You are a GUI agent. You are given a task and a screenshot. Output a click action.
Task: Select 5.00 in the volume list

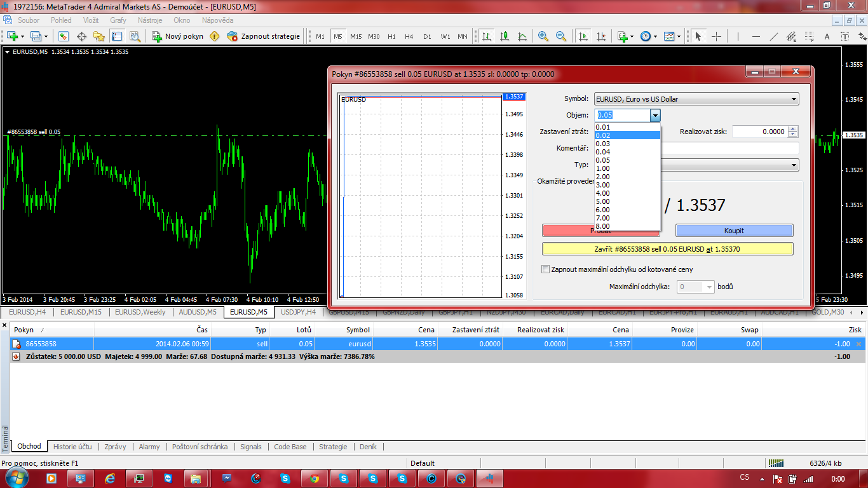click(x=627, y=201)
